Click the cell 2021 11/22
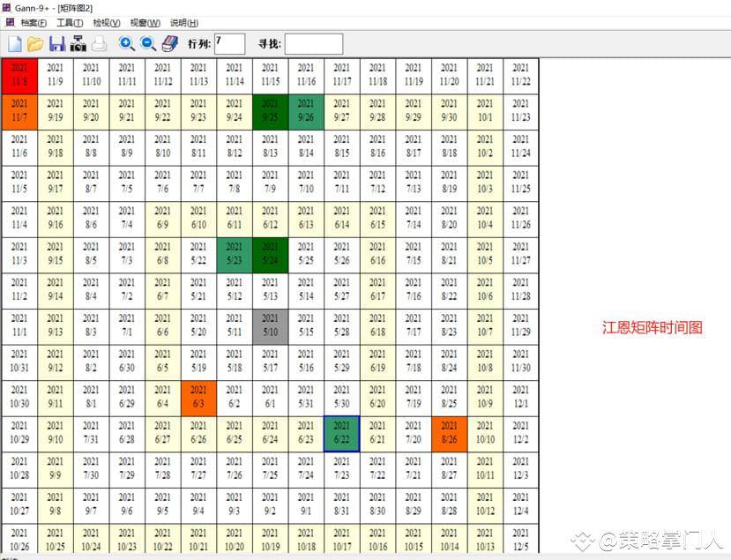The height and width of the screenshot is (560, 731). pyautogui.click(x=521, y=77)
